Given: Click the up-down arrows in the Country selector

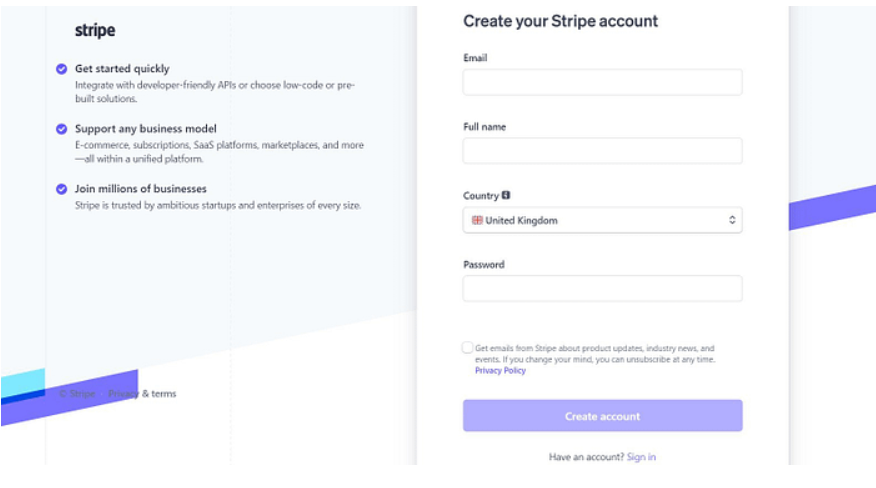Looking at the screenshot, I should tap(732, 220).
